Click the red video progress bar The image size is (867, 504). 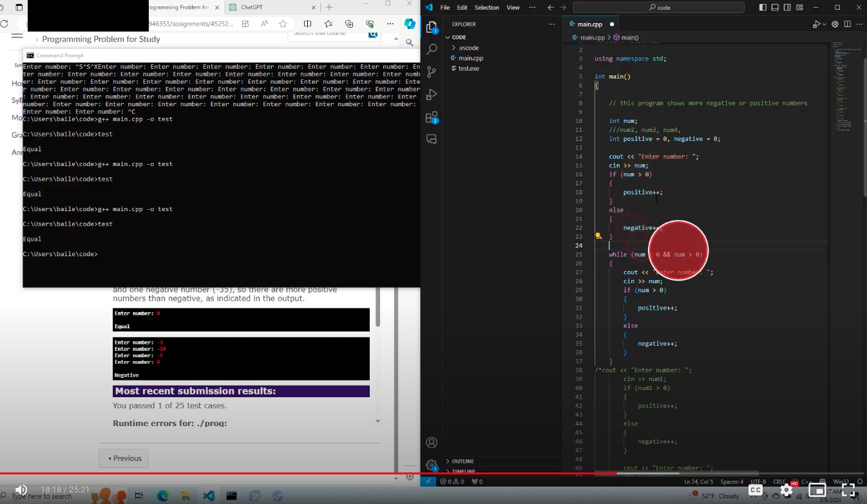point(258,474)
